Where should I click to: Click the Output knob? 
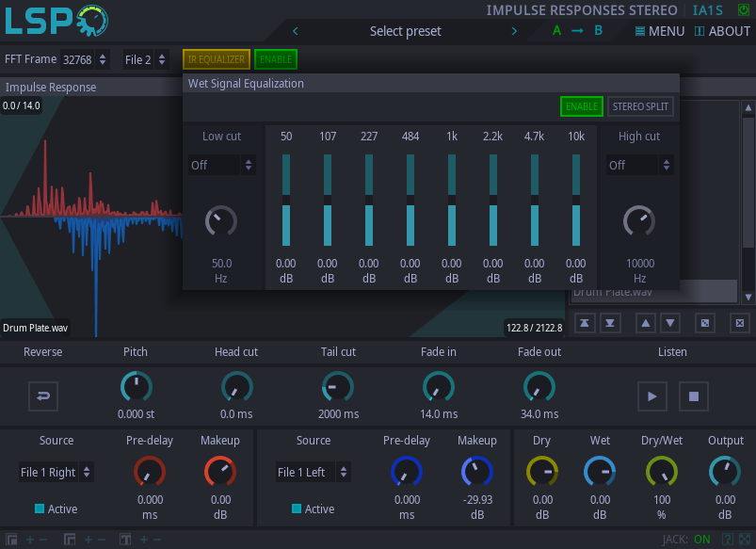coord(725,472)
